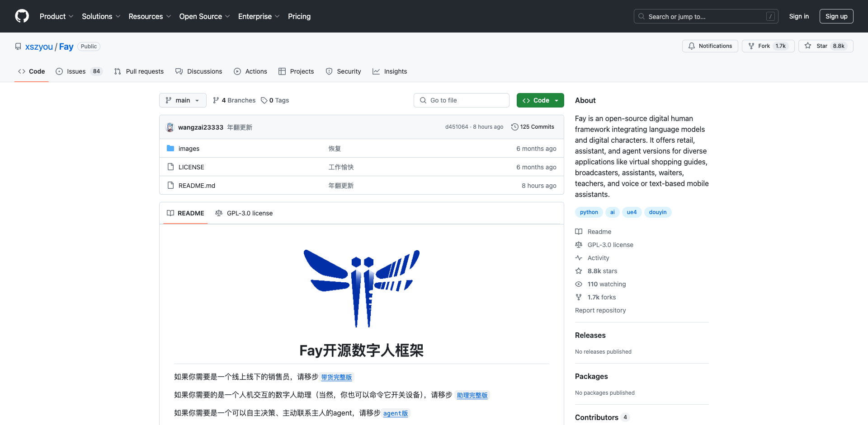The height and width of the screenshot is (425, 868).
Task: Click the ue4 topic tag
Action: tap(632, 212)
